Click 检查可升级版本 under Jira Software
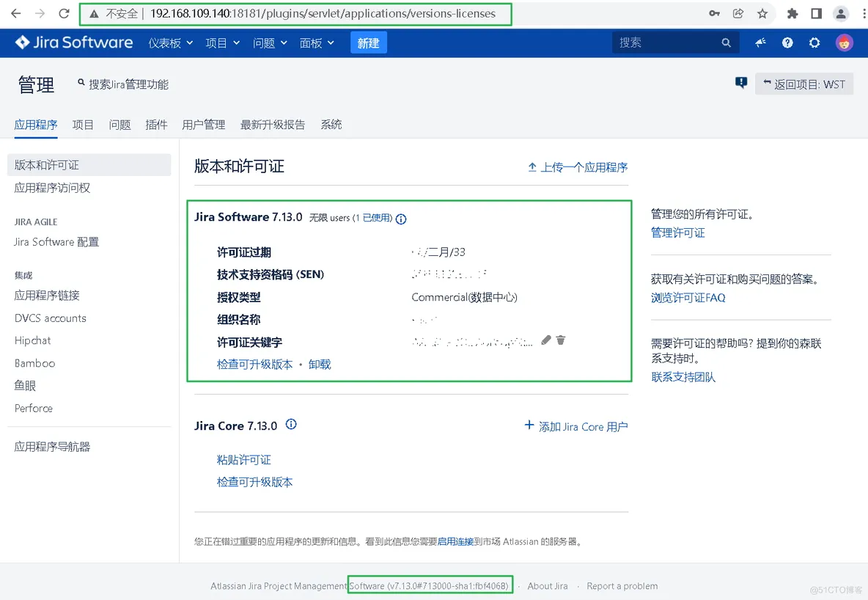Screen dimensions: 868x600 click(254, 364)
